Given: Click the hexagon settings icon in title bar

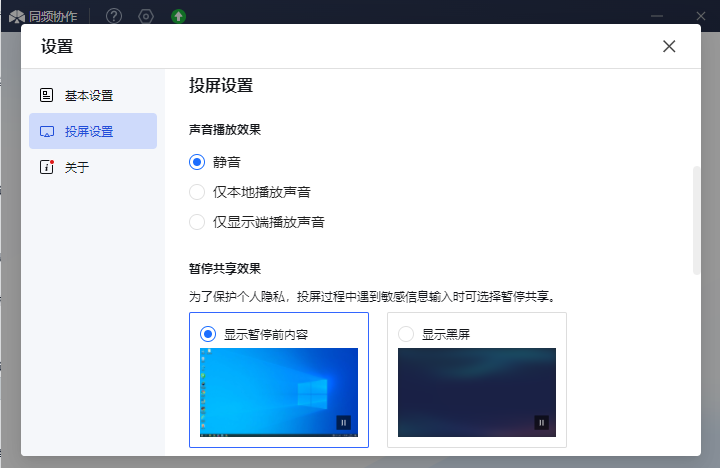Looking at the screenshot, I should coord(146,17).
